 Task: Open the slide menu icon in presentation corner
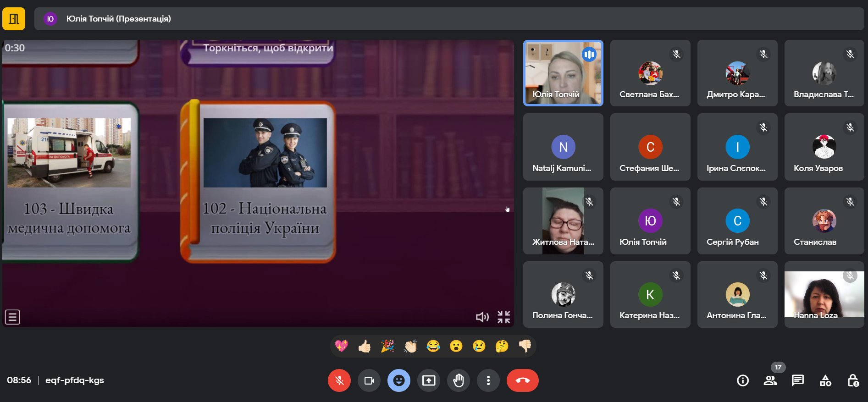[12, 317]
